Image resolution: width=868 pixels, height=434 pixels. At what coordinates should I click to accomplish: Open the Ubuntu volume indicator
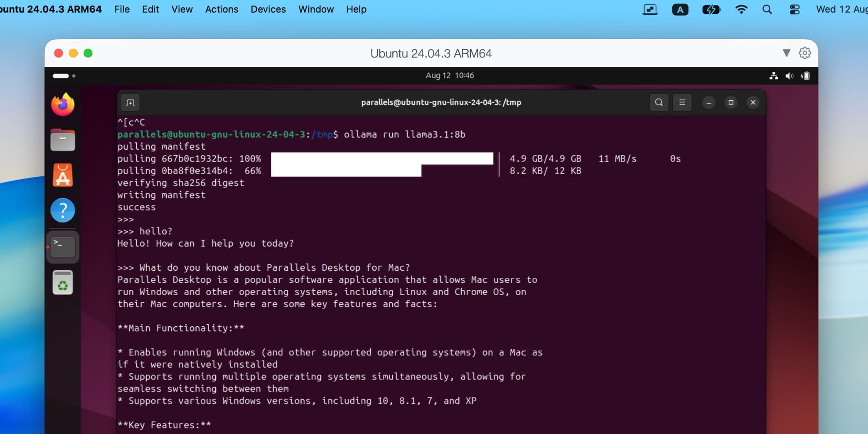pos(789,76)
